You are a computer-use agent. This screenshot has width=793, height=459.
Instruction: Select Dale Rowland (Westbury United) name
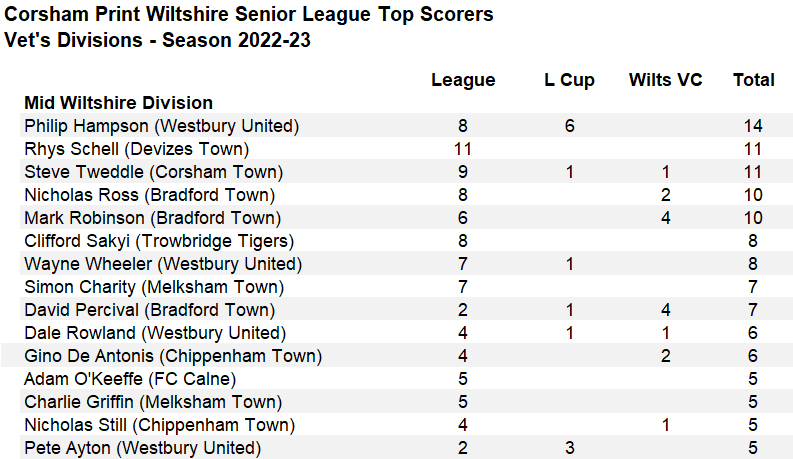tap(155, 333)
